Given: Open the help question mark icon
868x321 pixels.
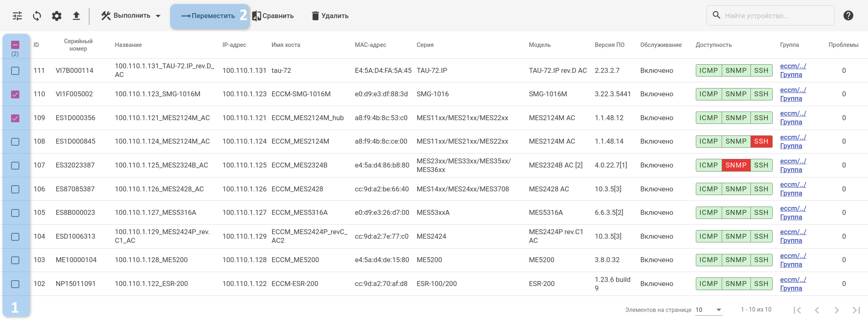Looking at the screenshot, I should [848, 16].
